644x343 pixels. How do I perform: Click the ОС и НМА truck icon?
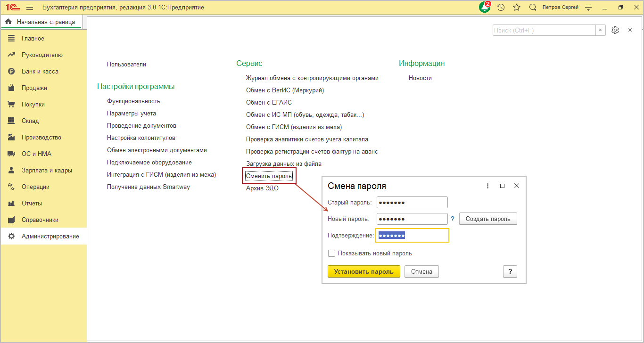coord(12,154)
